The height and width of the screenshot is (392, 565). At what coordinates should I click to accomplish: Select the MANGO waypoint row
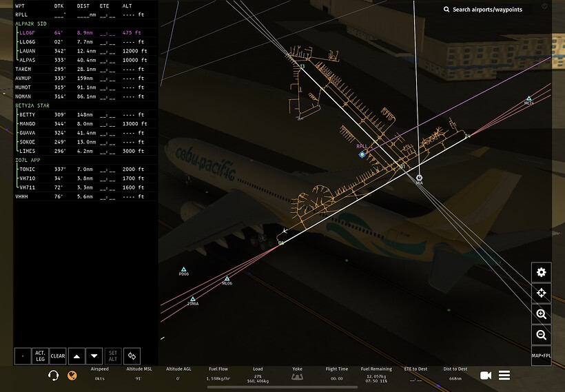85,123
